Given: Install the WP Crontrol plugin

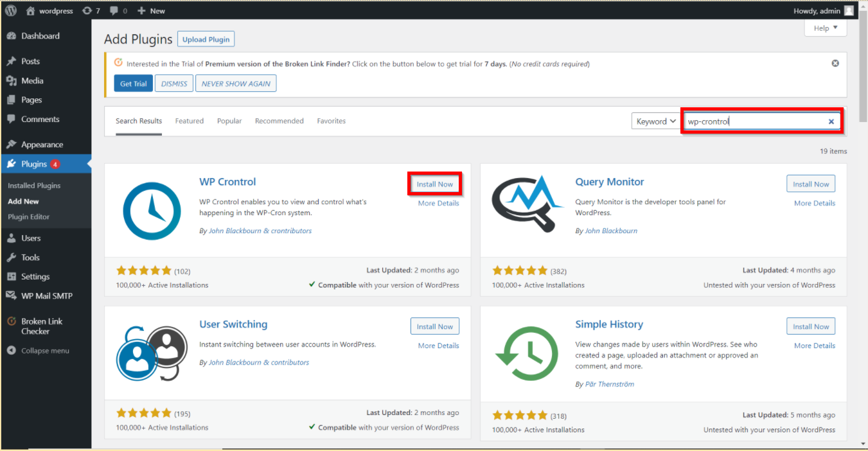Looking at the screenshot, I should [435, 184].
